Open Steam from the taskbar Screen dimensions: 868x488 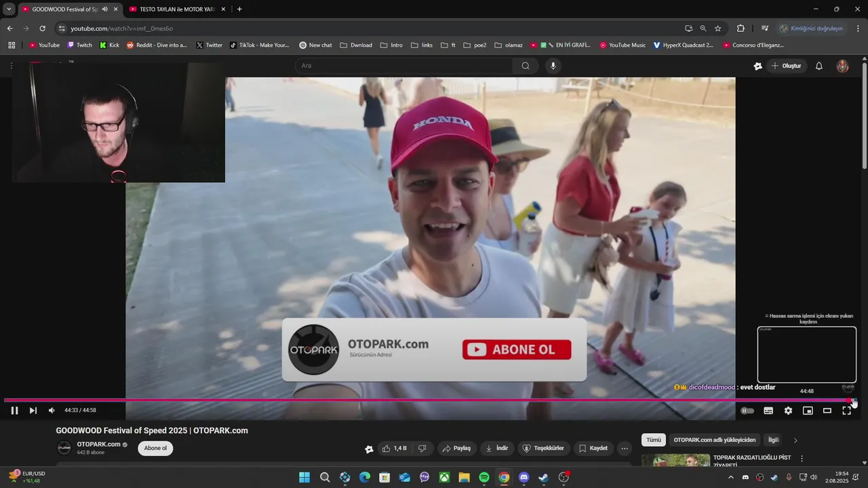543,477
